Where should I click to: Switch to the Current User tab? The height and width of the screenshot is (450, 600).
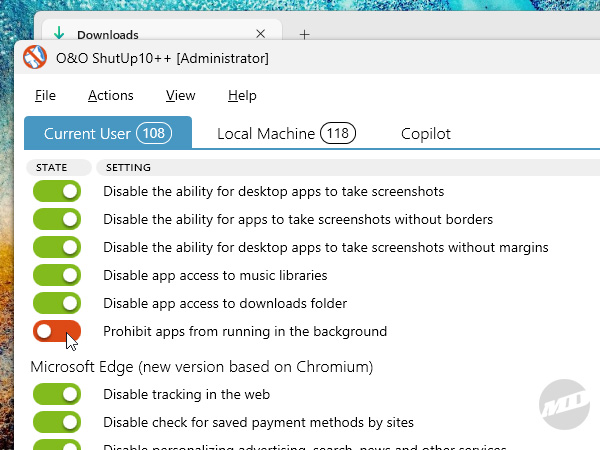pos(107,133)
